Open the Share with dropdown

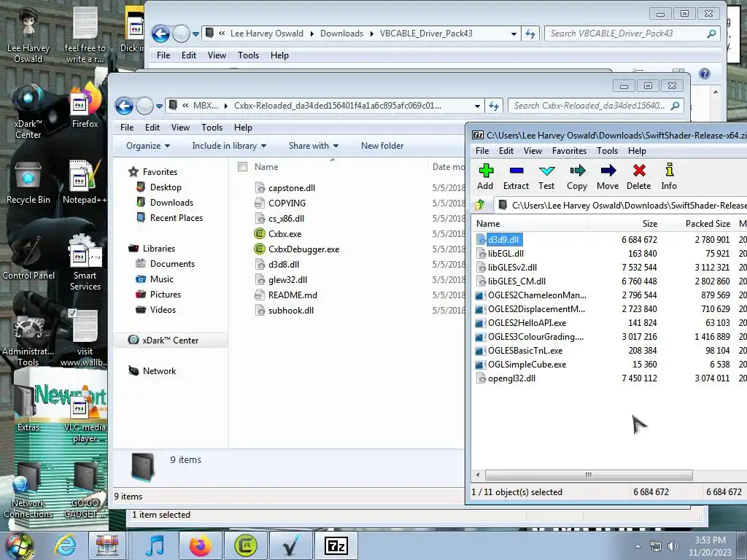[x=314, y=146]
